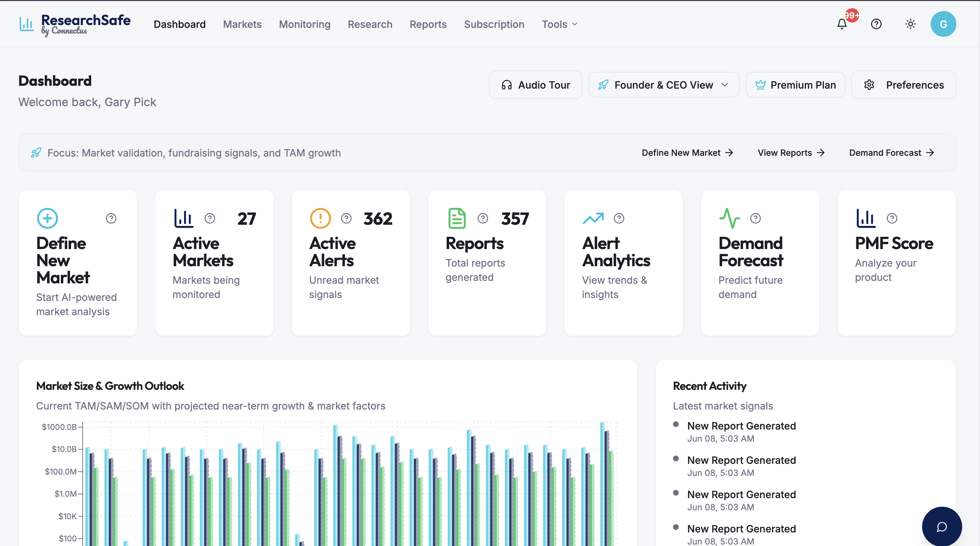This screenshot has width=980, height=546.
Task: Follow the View Reports link
Action: (x=791, y=153)
